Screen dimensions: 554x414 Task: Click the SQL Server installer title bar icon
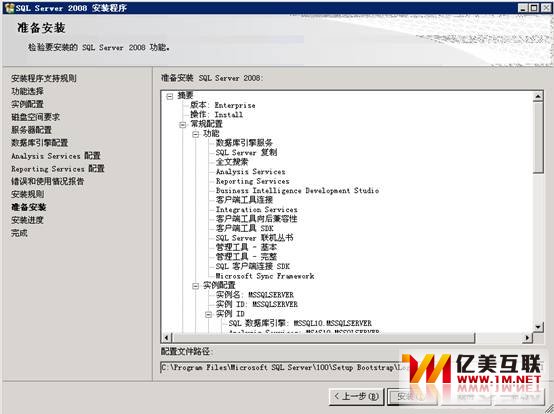[9, 8]
